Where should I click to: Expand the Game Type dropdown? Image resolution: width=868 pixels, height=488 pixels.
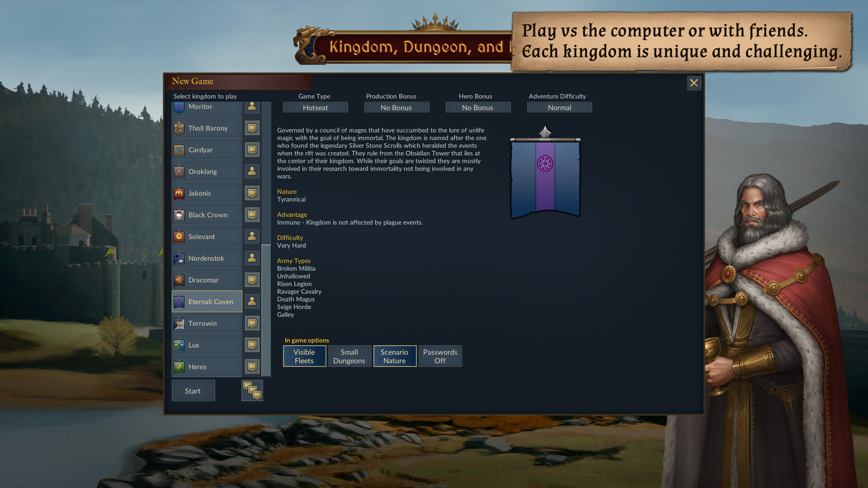(x=314, y=107)
